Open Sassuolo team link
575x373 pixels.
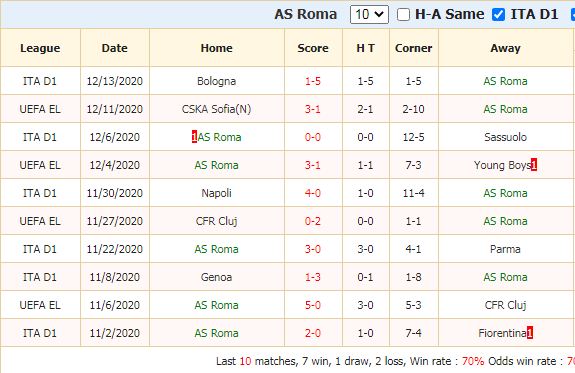click(505, 137)
